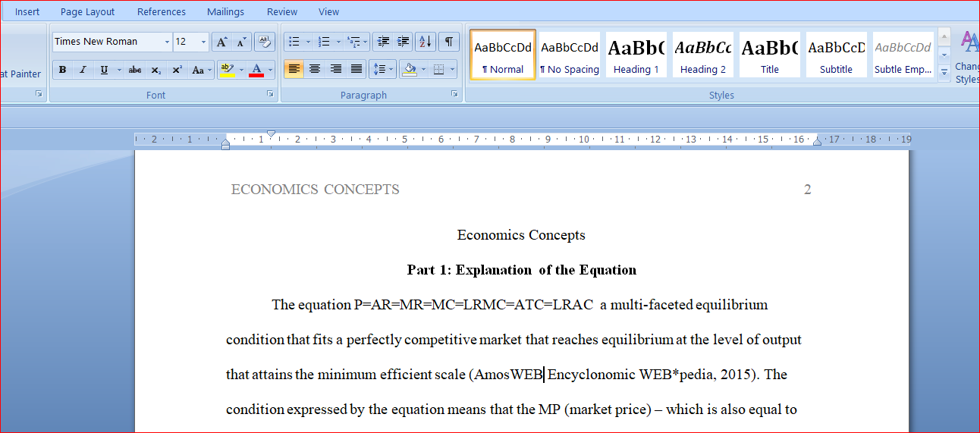Click the Sort A-Z icon

[x=426, y=42]
